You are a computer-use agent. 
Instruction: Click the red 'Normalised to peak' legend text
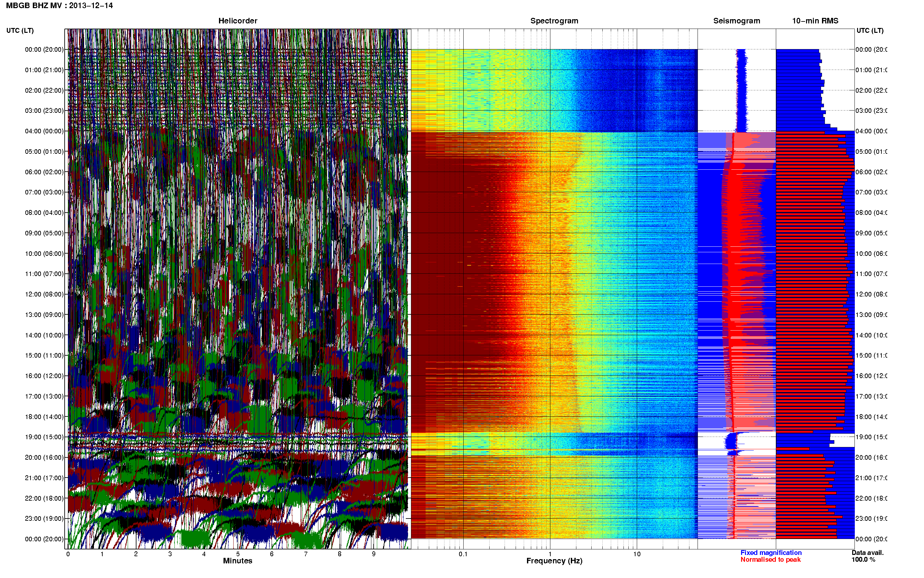click(x=770, y=560)
